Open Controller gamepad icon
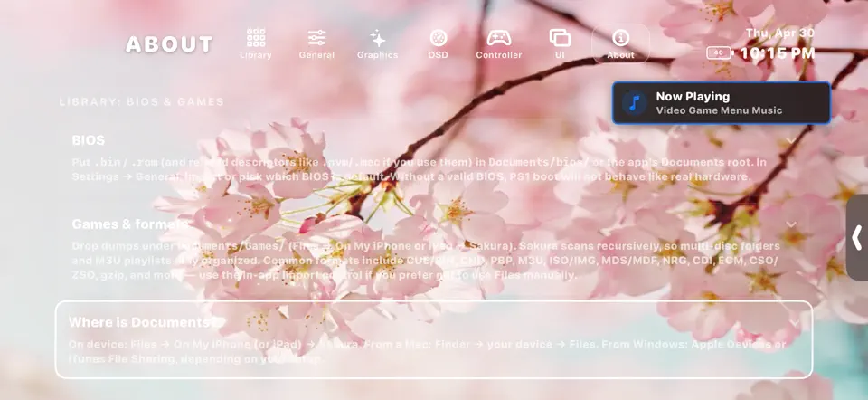 pos(499,38)
